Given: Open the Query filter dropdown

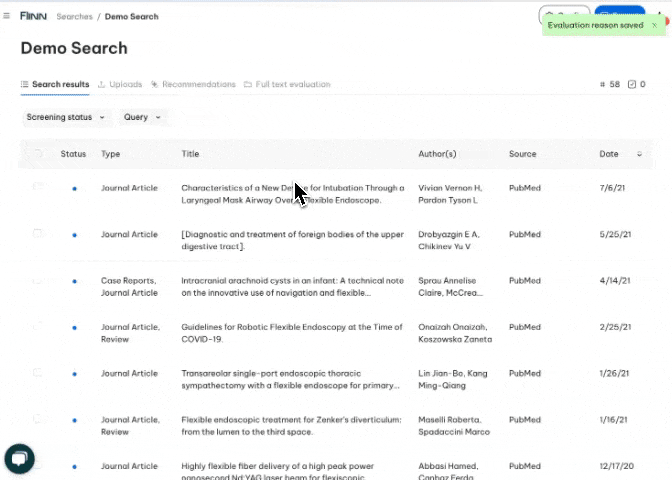Looking at the screenshot, I should point(141,117).
